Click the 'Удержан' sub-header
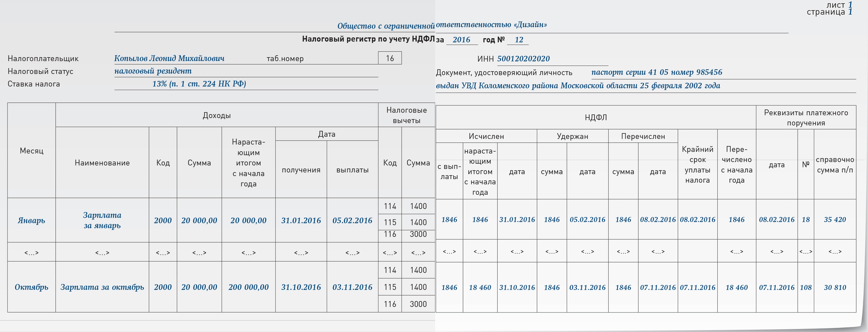This screenshot has height=332, width=868. [x=573, y=136]
